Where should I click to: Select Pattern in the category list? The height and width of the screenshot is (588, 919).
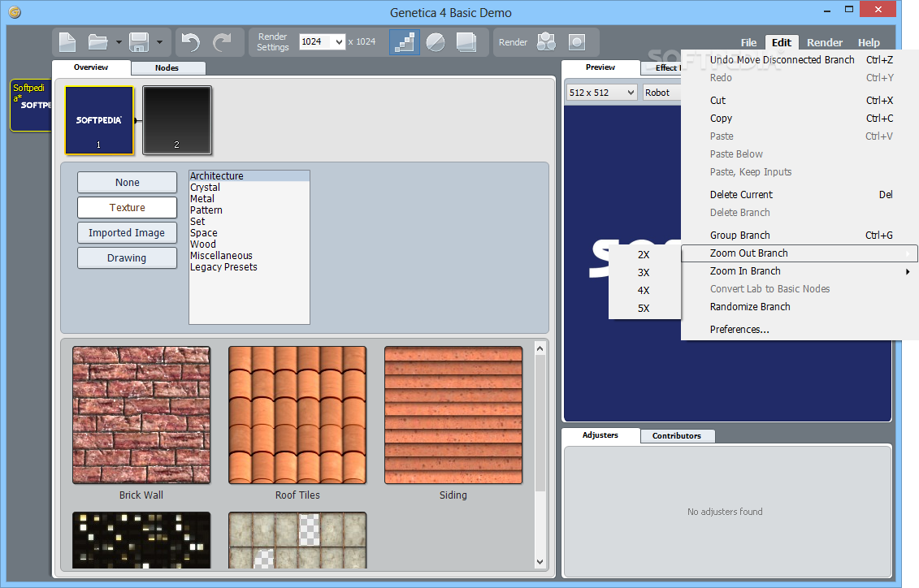[x=249, y=210]
